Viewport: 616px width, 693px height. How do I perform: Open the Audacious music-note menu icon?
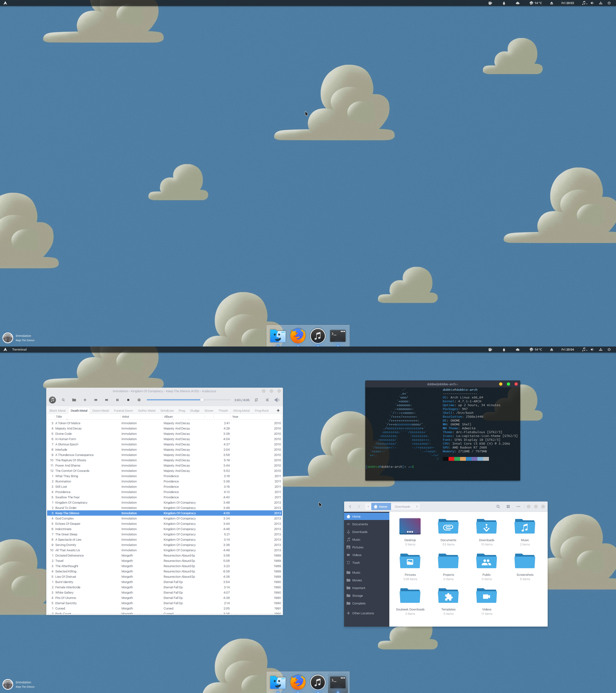click(52, 400)
